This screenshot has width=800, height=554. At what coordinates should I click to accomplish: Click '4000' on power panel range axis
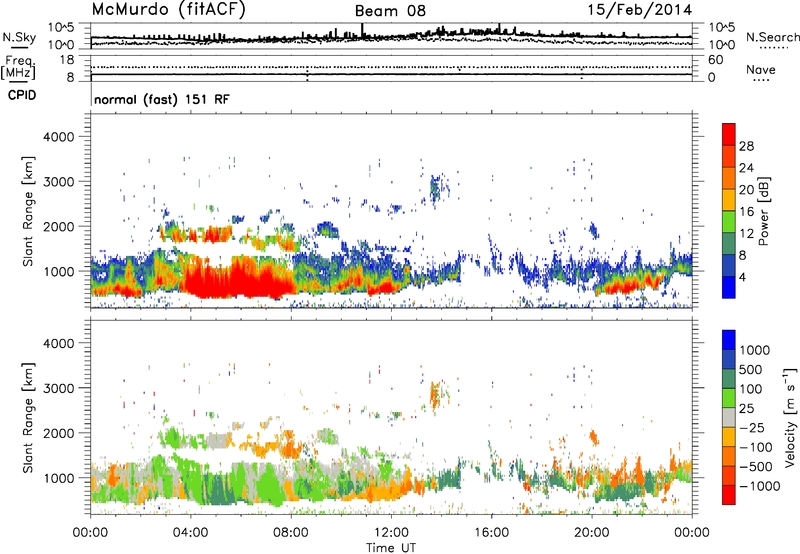58,137
